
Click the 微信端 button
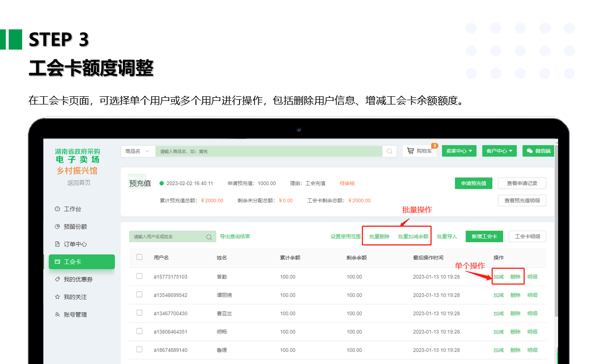point(538,151)
